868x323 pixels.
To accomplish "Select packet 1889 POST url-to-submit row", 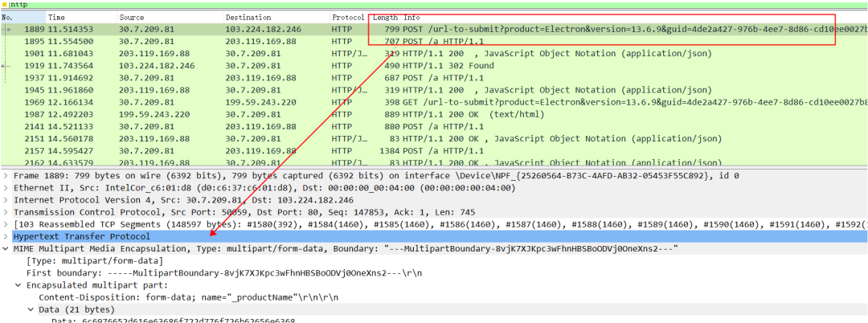I will click(x=434, y=29).
